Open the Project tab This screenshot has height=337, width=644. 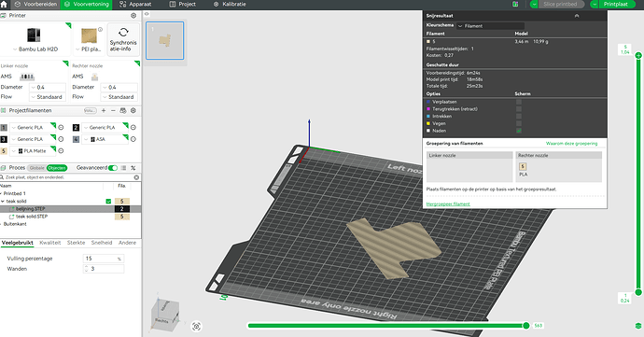[x=183, y=4]
